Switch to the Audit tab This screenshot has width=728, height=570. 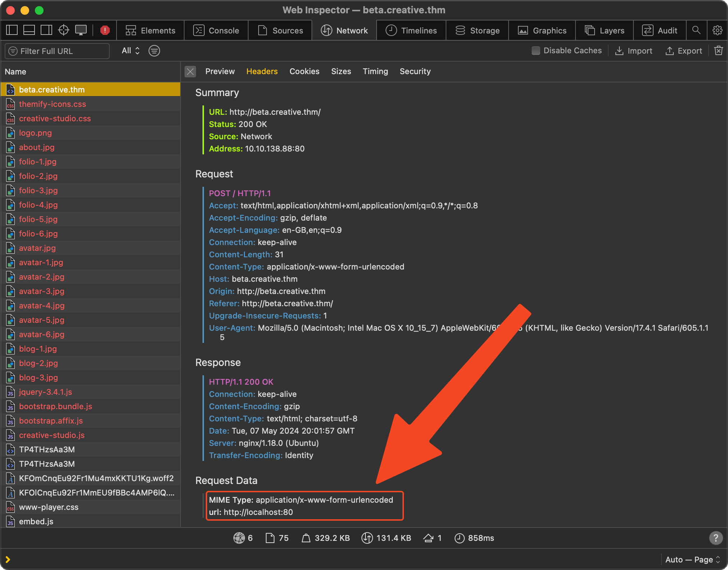click(660, 30)
